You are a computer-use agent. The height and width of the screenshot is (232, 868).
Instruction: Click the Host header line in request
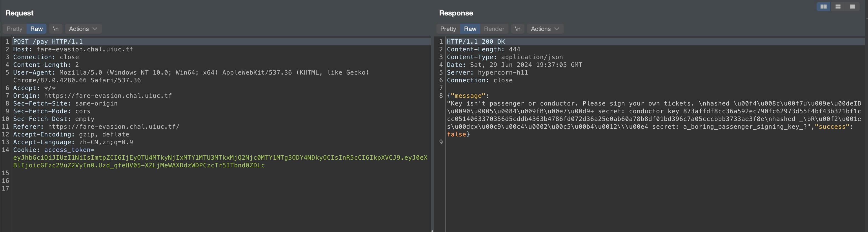click(73, 49)
